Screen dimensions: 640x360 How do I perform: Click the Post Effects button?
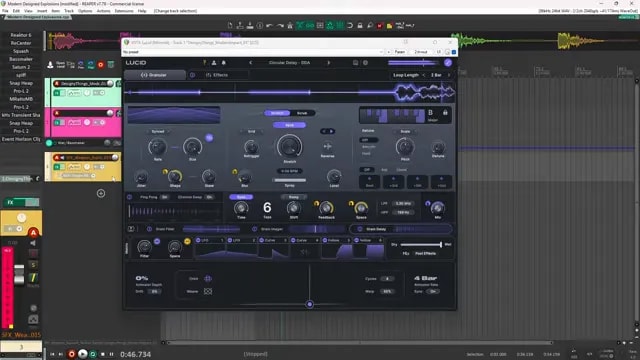425,253
